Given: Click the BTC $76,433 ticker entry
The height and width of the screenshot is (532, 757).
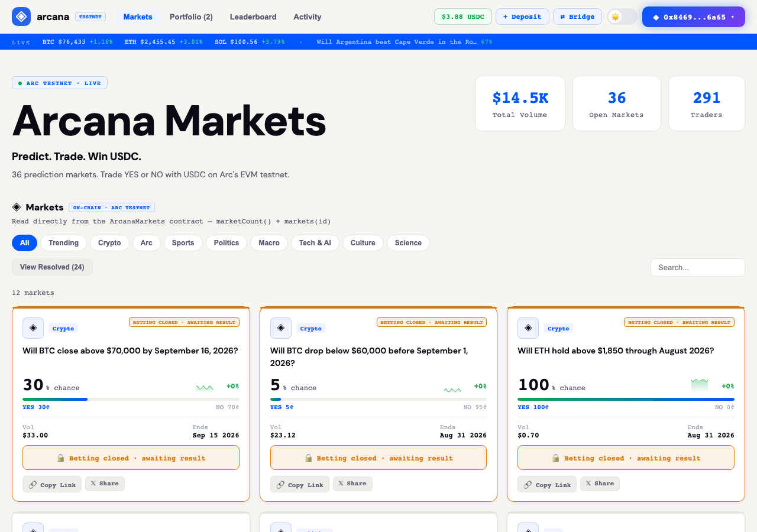Looking at the screenshot, I should tap(77, 42).
